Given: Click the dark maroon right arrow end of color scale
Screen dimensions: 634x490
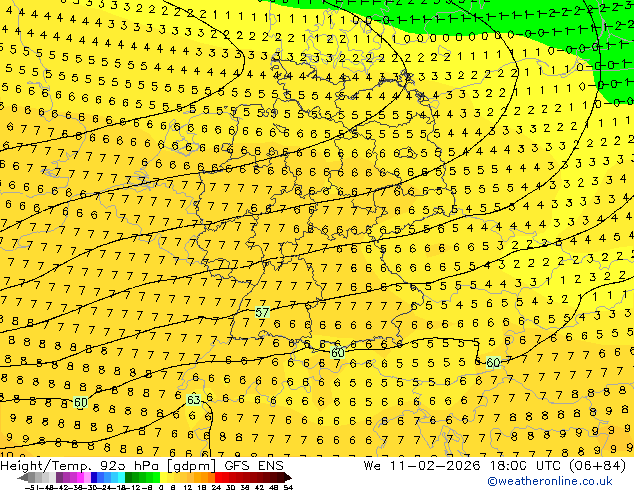Looking at the screenshot, I should coord(288,478).
